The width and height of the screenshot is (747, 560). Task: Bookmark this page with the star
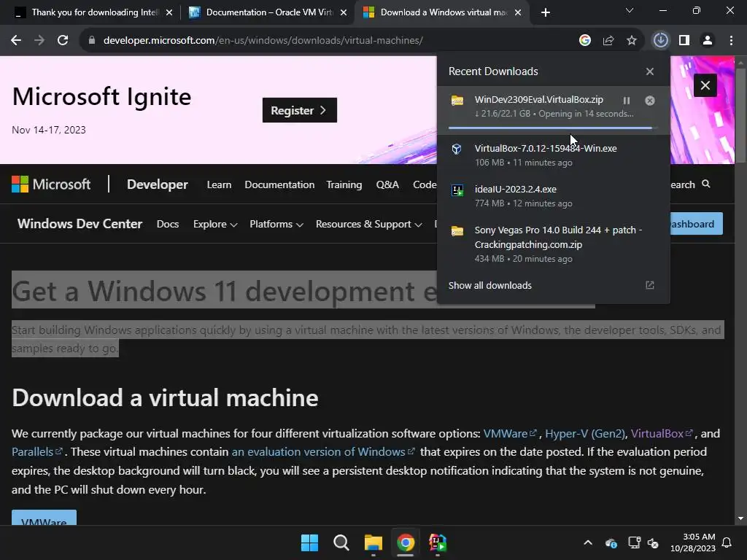pos(632,41)
